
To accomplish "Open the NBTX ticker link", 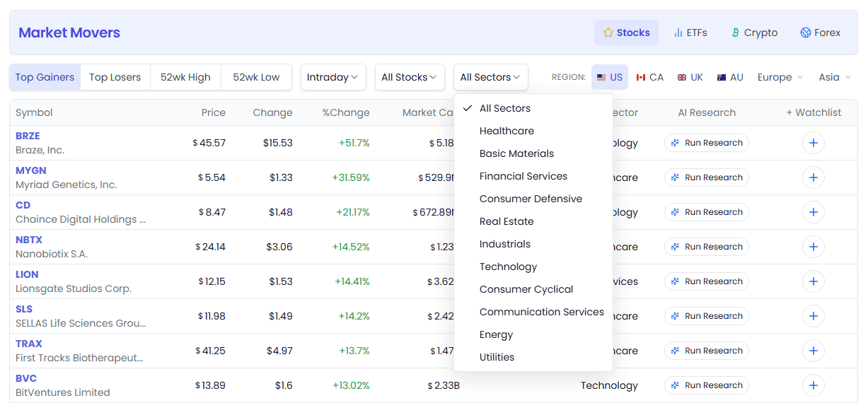I will pos(29,240).
